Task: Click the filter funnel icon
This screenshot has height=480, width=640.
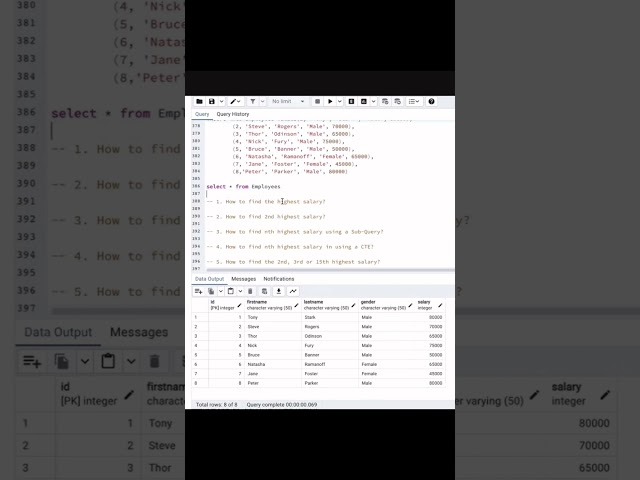Action: (253, 102)
